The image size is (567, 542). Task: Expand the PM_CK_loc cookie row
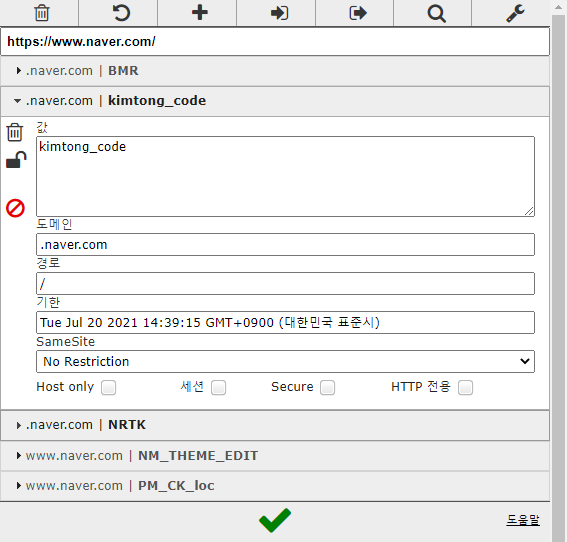tap(275, 486)
